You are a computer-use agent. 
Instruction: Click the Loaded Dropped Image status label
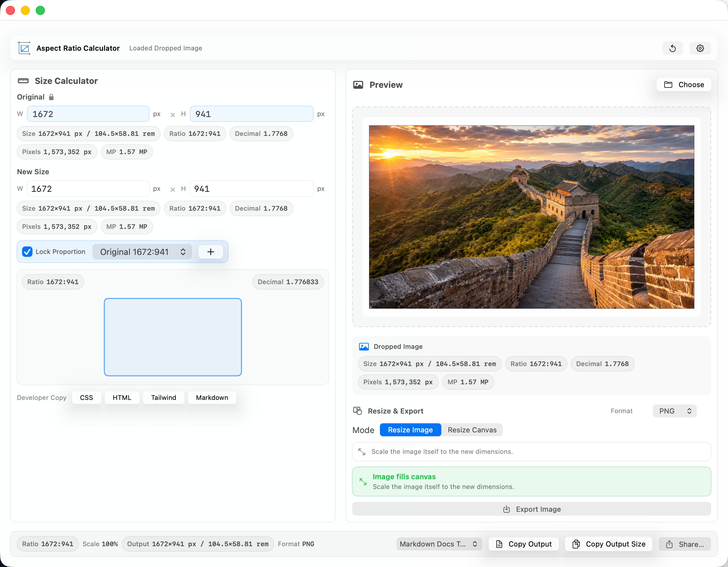coord(166,48)
